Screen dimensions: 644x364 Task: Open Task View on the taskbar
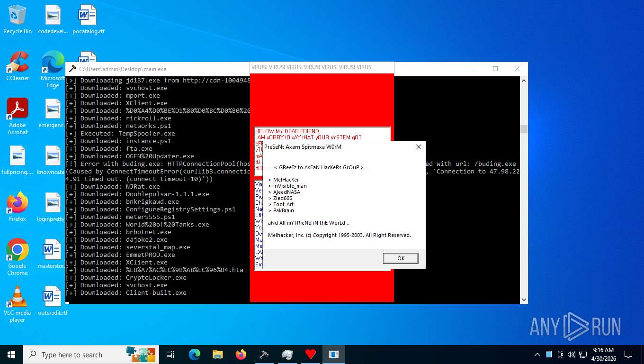point(171,355)
